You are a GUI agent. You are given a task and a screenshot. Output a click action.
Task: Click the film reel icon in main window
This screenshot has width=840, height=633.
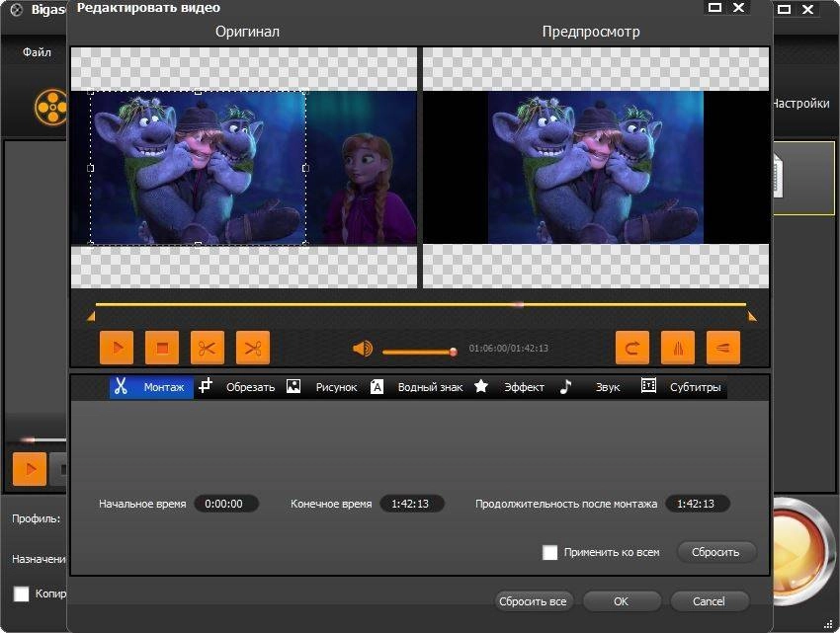pyautogui.click(x=51, y=107)
